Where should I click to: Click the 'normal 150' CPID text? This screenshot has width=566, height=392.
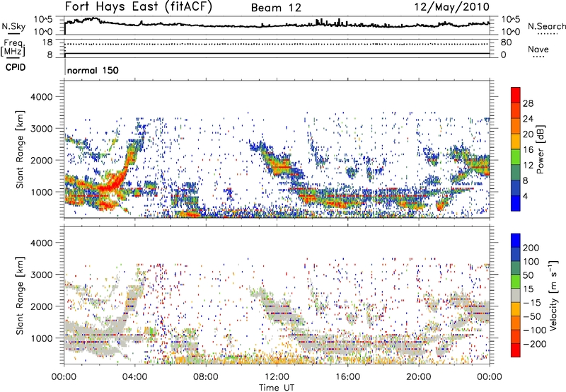click(93, 70)
